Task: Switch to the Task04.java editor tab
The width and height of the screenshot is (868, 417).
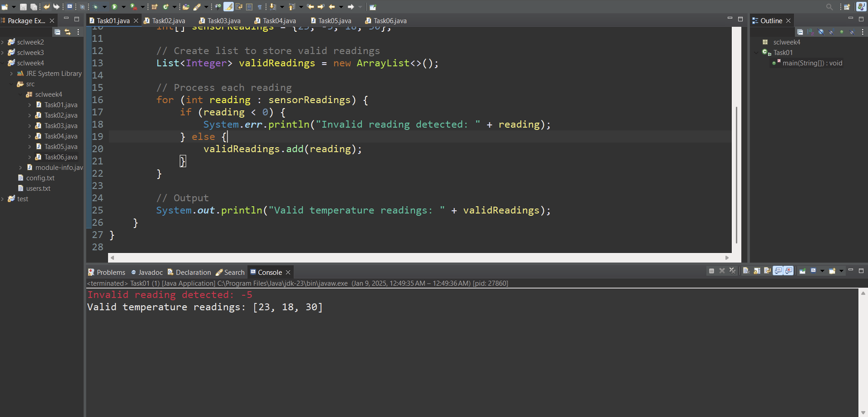Action: 275,20
